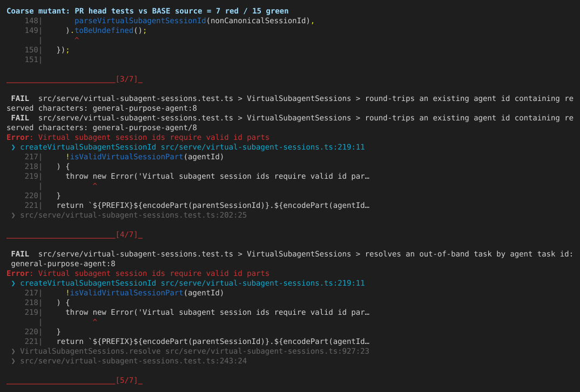This screenshot has height=392, width=580.
Task: Click the chevron before test.ts:202:25 trace
Action: click(x=14, y=215)
